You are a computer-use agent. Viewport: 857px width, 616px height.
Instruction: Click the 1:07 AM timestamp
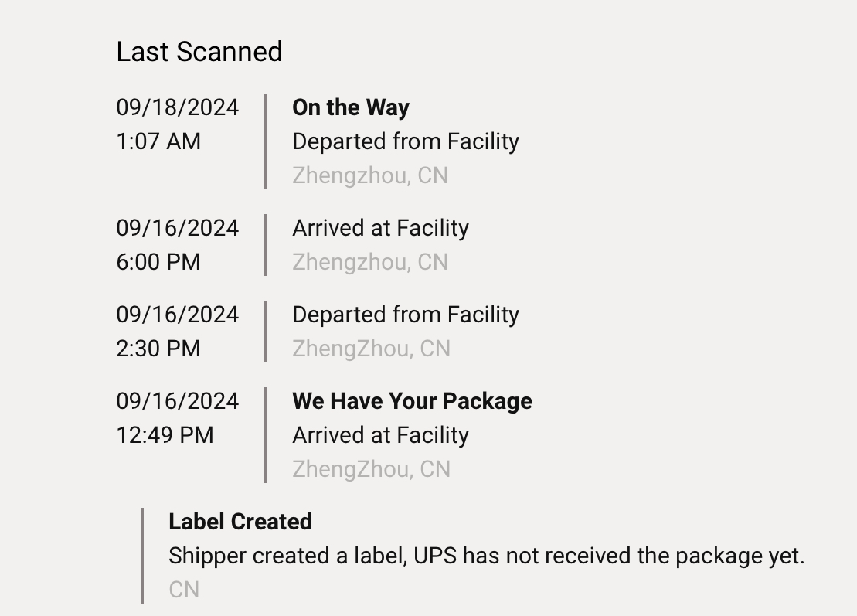[x=158, y=141]
